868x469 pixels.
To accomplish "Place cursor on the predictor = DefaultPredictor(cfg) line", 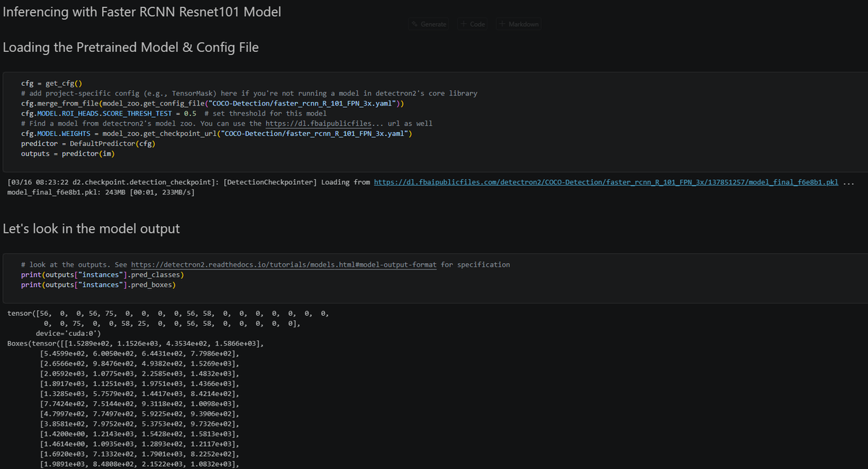I will tap(89, 144).
